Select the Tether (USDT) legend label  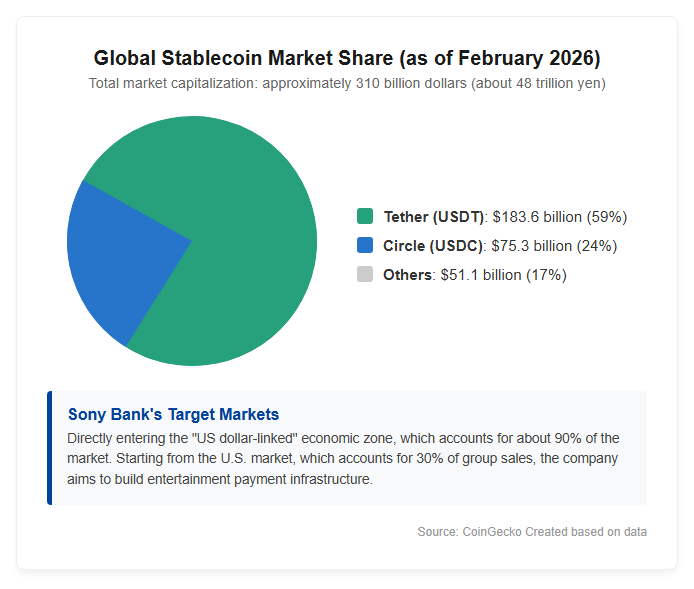click(434, 217)
